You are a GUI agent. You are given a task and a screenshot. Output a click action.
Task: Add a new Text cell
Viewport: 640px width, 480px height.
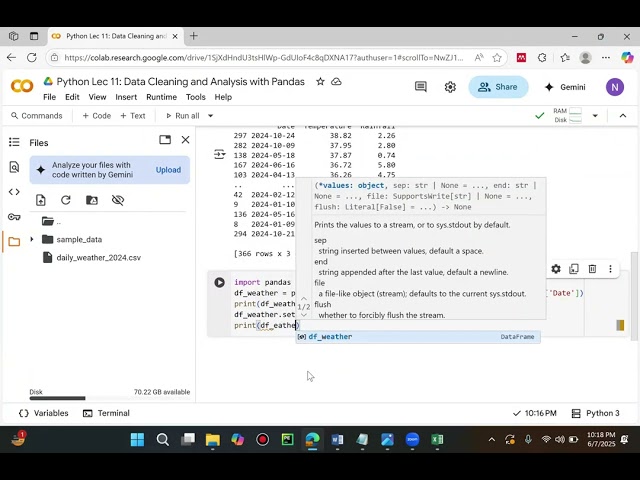coord(133,116)
